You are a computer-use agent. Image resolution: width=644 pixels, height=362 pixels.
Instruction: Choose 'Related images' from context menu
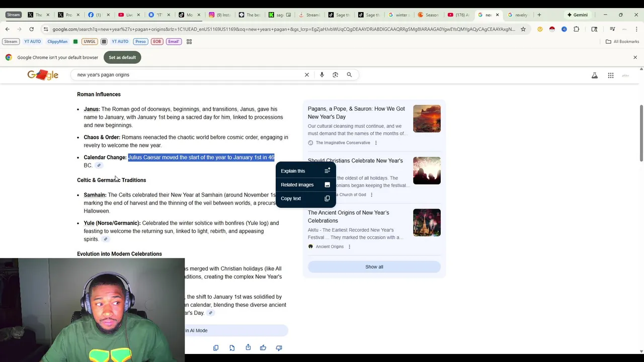(305, 185)
